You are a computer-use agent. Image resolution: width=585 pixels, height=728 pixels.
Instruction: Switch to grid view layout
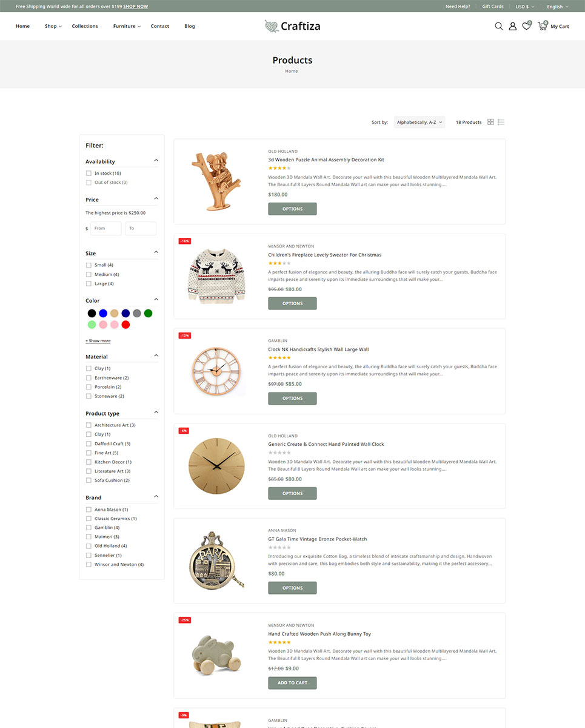490,122
